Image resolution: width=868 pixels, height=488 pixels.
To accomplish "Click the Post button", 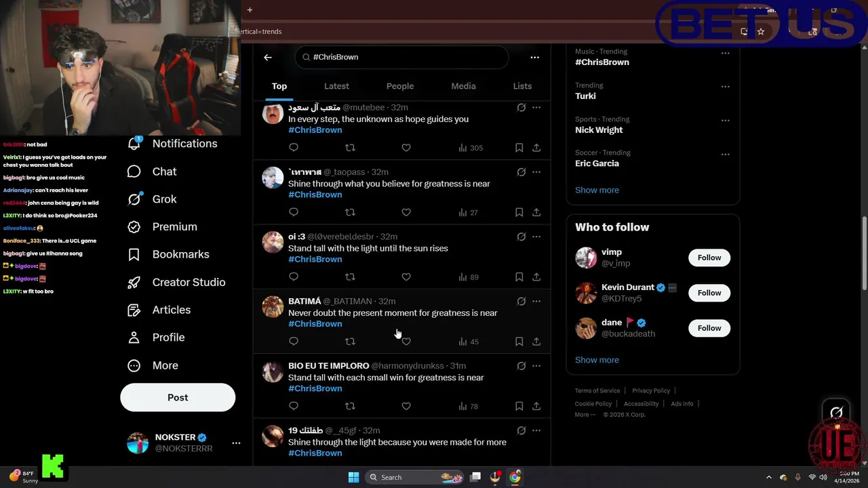I will point(178,398).
